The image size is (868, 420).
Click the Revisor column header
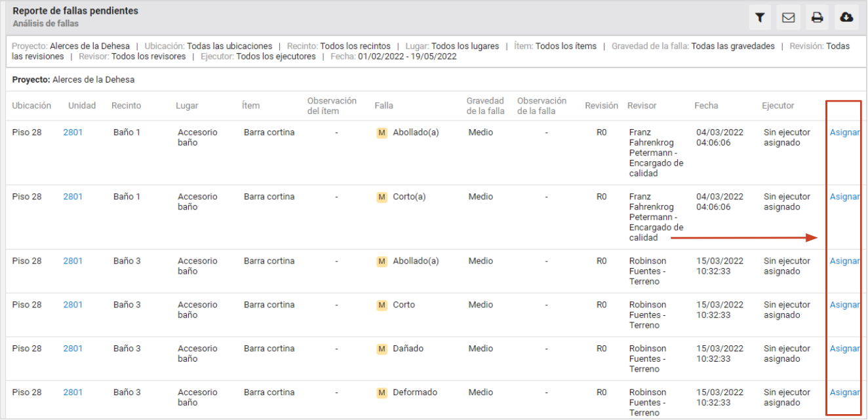642,105
